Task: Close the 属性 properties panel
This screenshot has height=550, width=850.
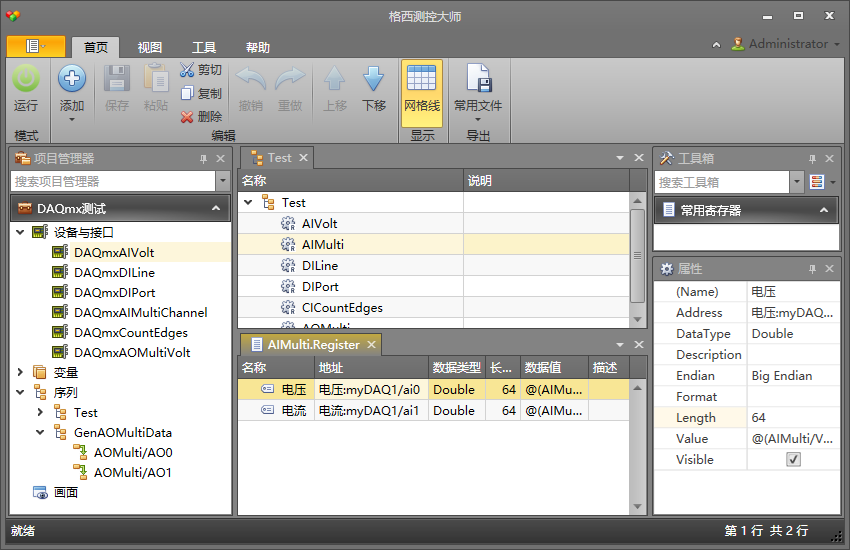Action: coord(829,269)
